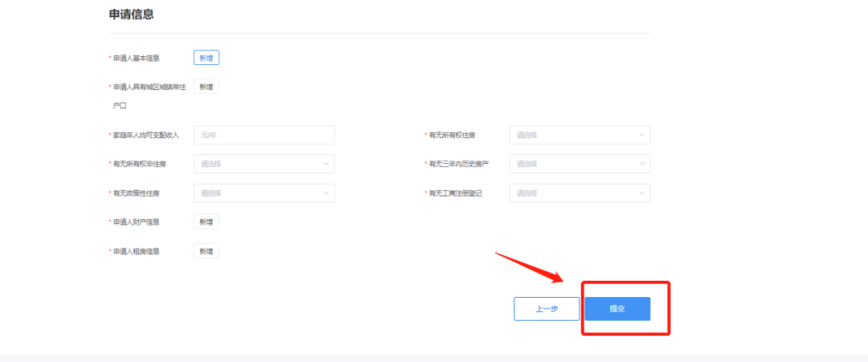The height and width of the screenshot is (362, 868).
Task: Click the 有无工商注册登记 label text
Action: (456, 193)
